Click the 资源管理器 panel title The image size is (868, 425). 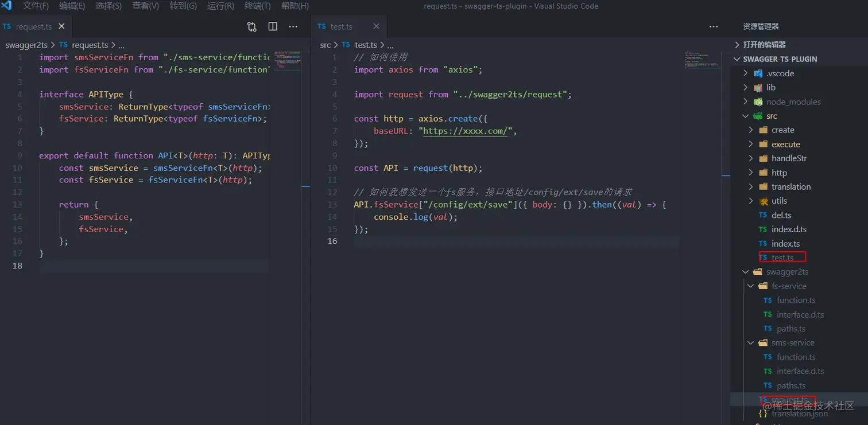tap(761, 26)
